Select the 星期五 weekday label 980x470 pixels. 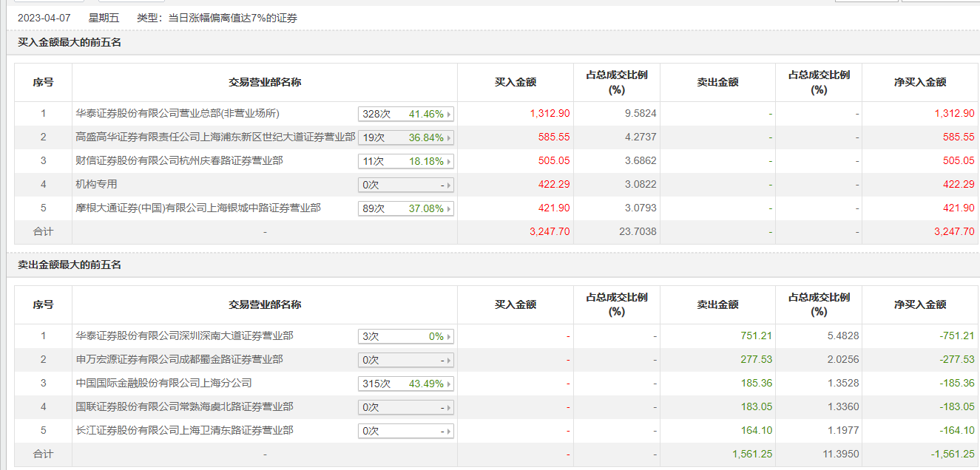pyautogui.click(x=104, y=18)
